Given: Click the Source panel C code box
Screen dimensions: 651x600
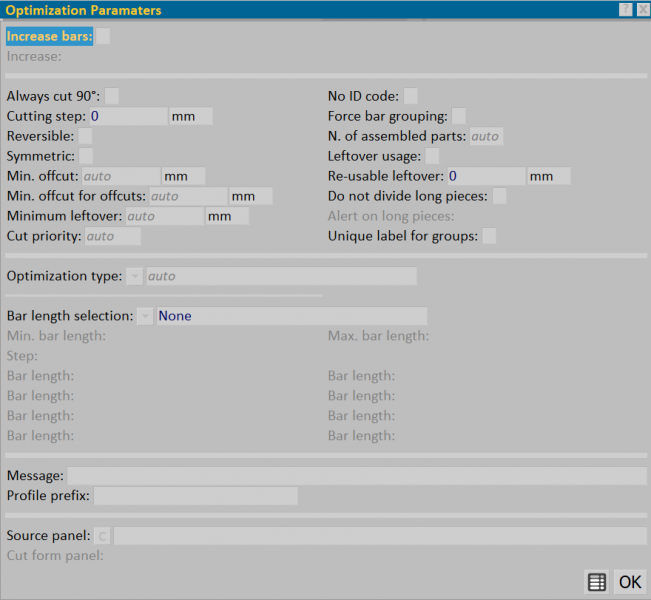Looking at the screenshot, I should click(102, 536).
